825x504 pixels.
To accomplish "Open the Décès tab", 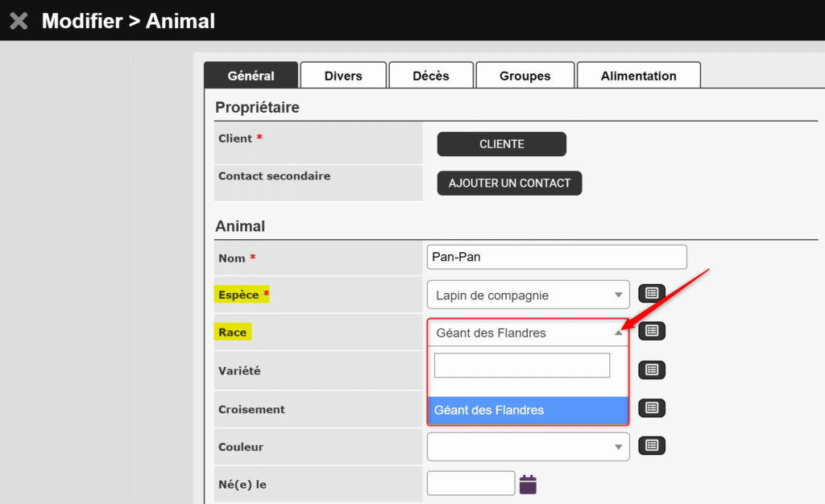I will point(431,76).
